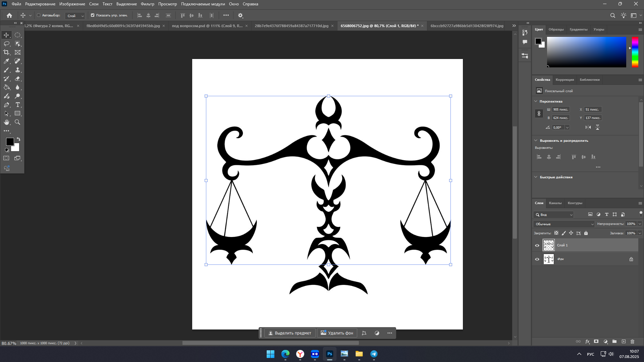
Task: Click the flip horizontal icon in Properties
Action: pyautogui.click(x=588, y=127)
